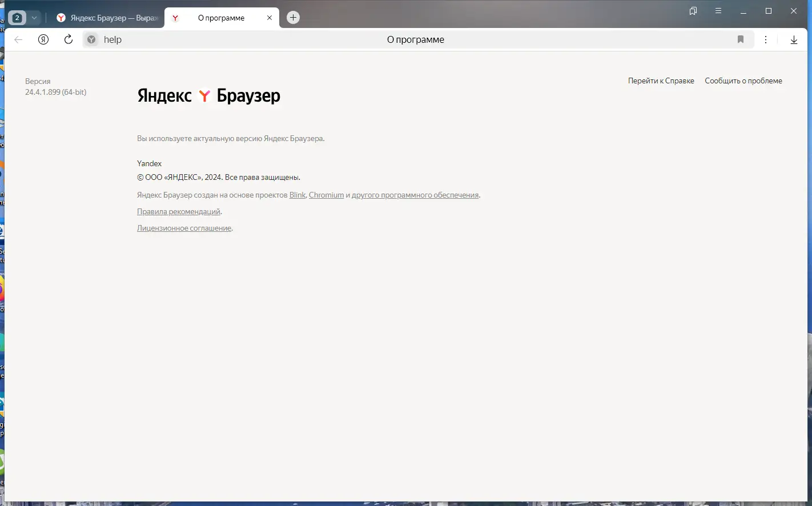812x506 pixels.
Task: Open the Chromium project link
Action: (x=326, y=195)
